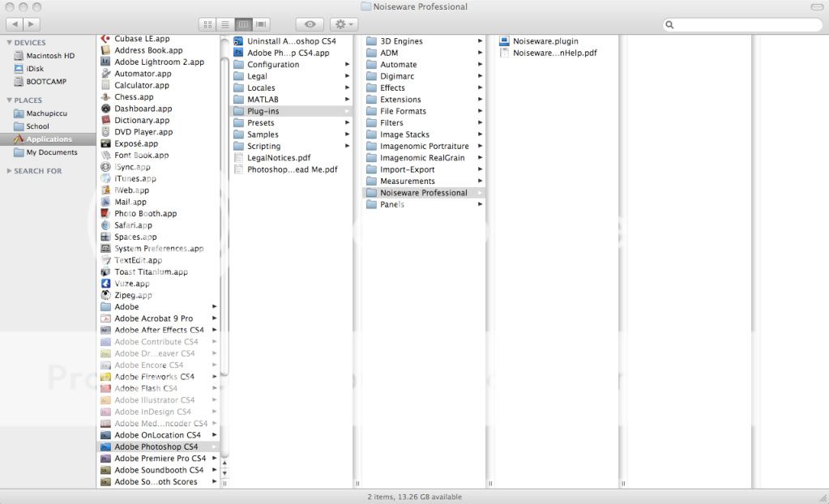Select the Automator.app icon

[x=105, y=74]
